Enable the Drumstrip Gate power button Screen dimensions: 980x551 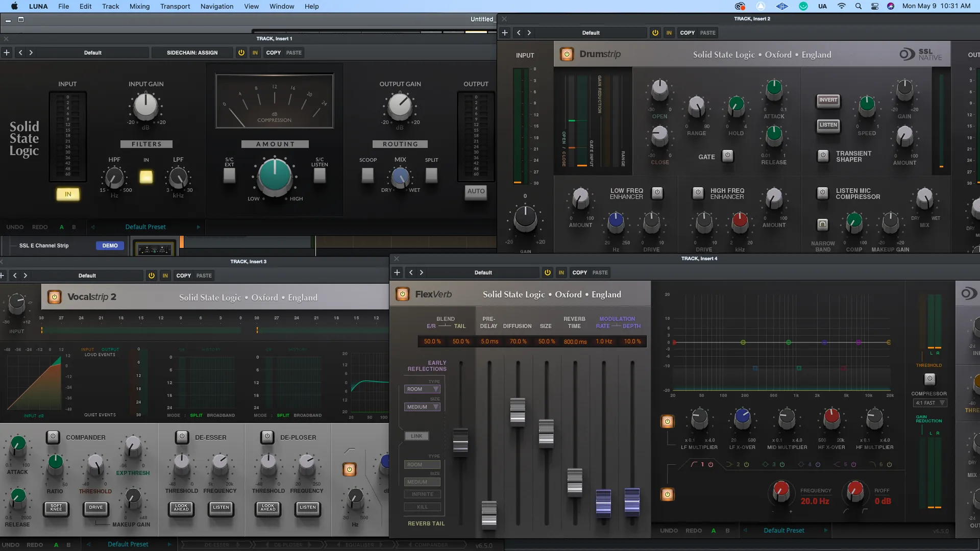pos(728,156)
